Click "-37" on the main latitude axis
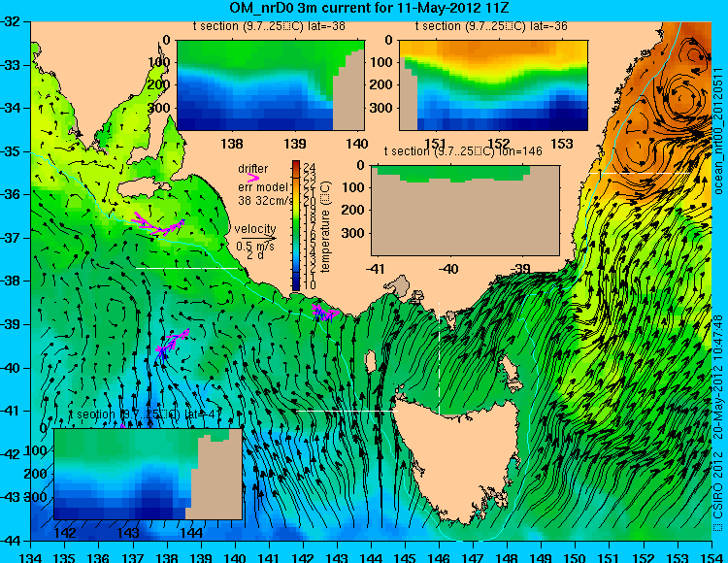 pyautogui.click(x=13, y=238)
